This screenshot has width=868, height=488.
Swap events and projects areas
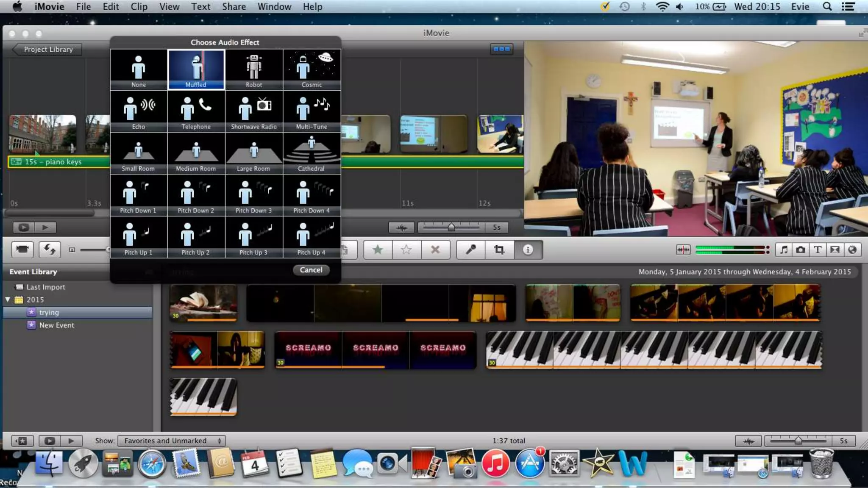[x=50, y=250]
